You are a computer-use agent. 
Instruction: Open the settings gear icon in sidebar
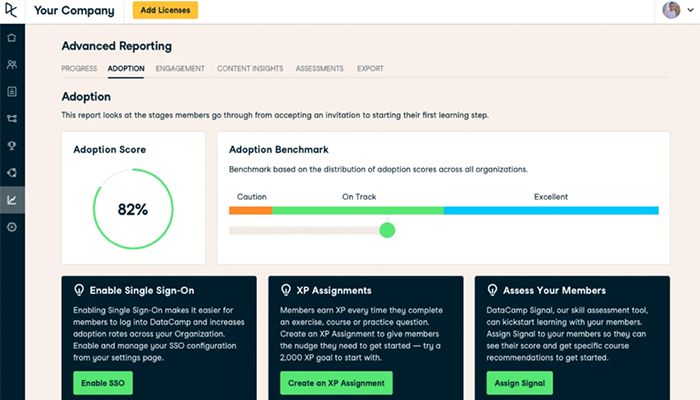click(x=12, y=227)
